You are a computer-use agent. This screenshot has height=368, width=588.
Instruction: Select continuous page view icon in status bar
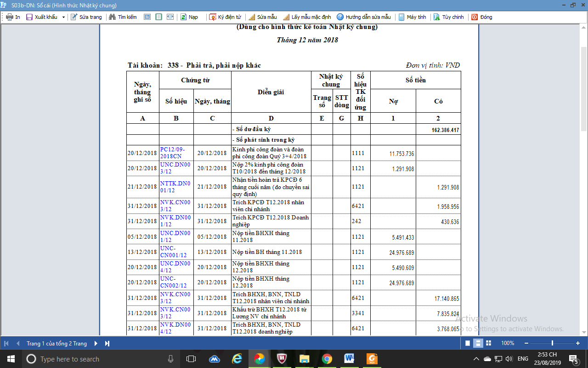click(x=478, y=343)
